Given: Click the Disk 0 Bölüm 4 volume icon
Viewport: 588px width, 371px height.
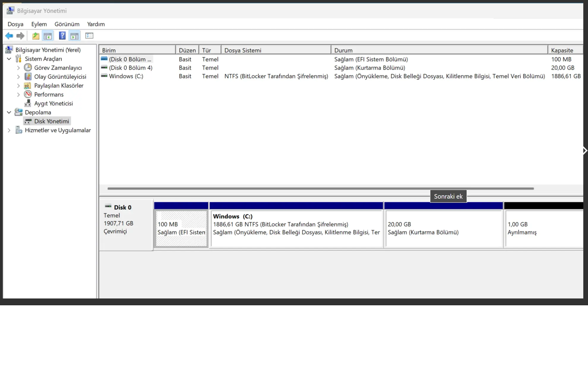Looking at the screenshot, I should coord(104,67).
